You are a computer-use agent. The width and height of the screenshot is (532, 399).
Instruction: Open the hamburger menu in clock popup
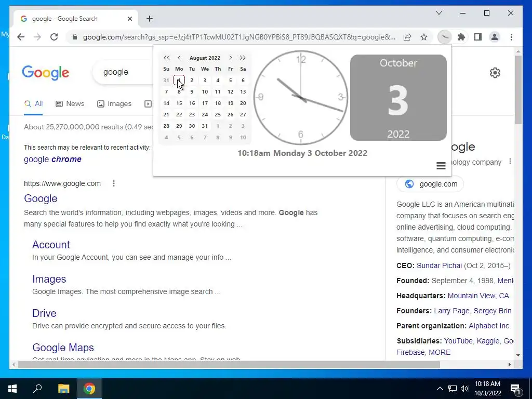[441, 166]
